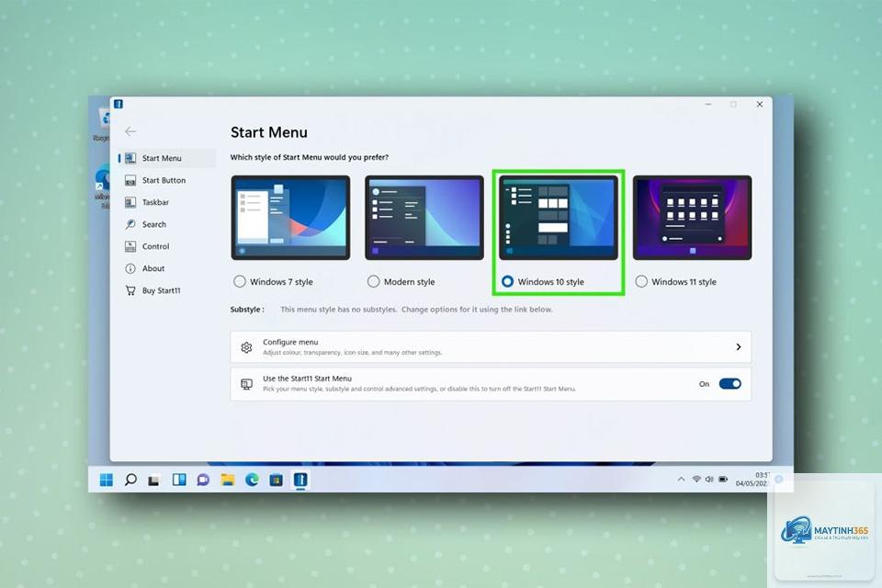The image size is (882, 588).
Task: Close the Start11 window
Action: point(760,104)
